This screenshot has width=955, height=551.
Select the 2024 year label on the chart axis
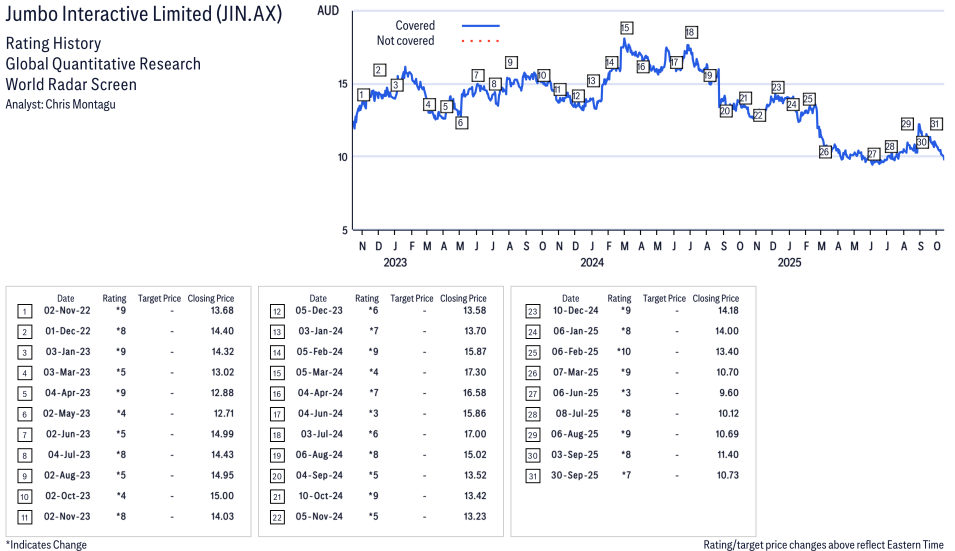point(592,263)
